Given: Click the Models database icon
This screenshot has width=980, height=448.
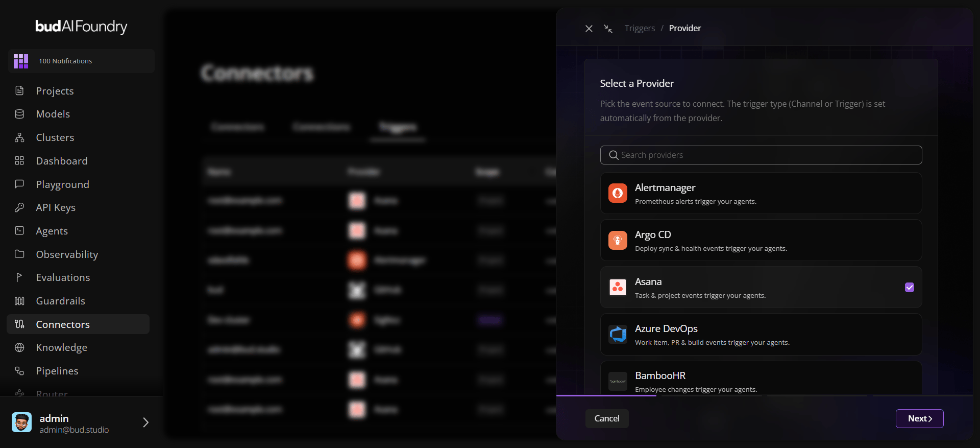Looking at the screenshot, I should (x=19, y=114).
